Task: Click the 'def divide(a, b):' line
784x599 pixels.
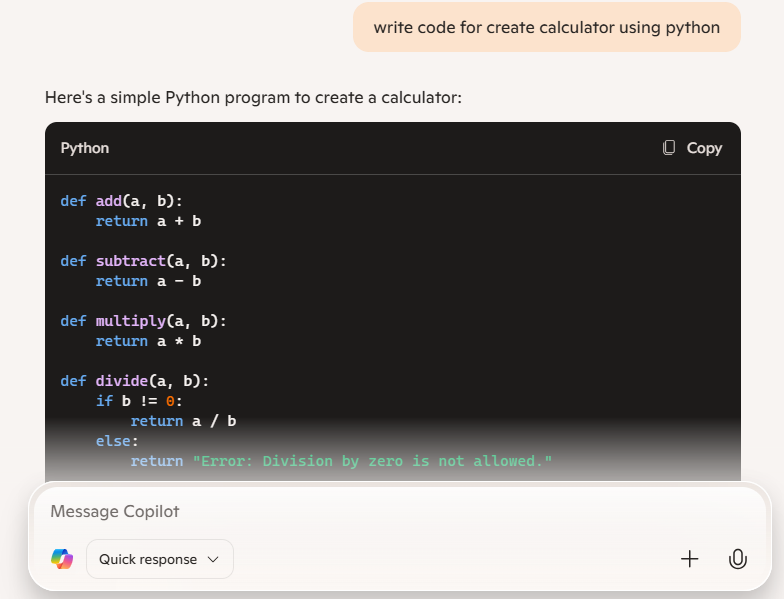Action: click(x=134, y=381)
